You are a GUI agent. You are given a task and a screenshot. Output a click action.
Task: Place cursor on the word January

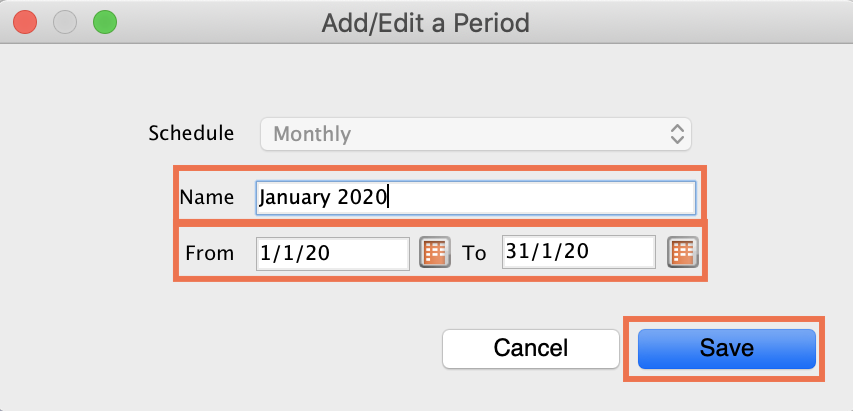click(x=294, y=197)
